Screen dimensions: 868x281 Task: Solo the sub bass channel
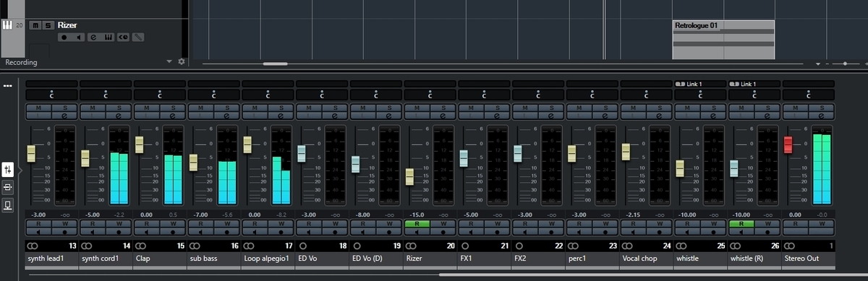(227, 108)
